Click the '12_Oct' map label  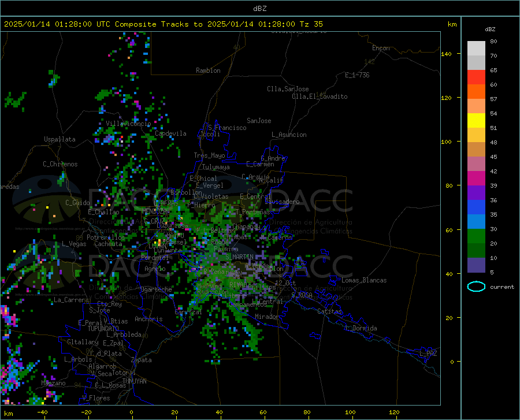(285, 283)
